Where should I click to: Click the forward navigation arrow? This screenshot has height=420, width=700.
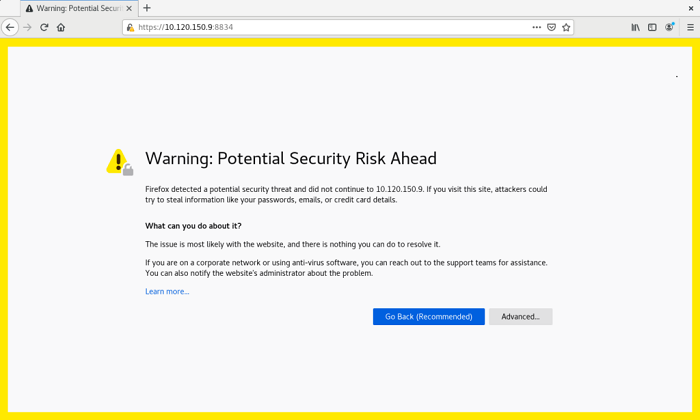(x=27, y=27)
